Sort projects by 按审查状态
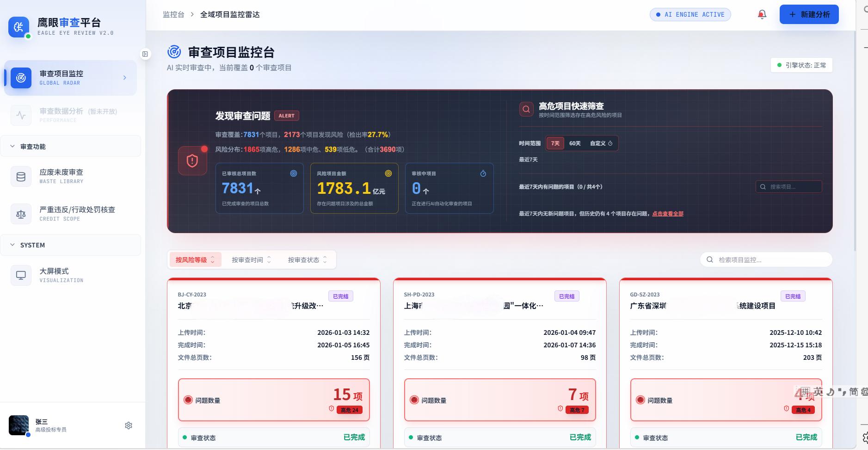This screenshot has width=868, height=450. pos(307,260)
